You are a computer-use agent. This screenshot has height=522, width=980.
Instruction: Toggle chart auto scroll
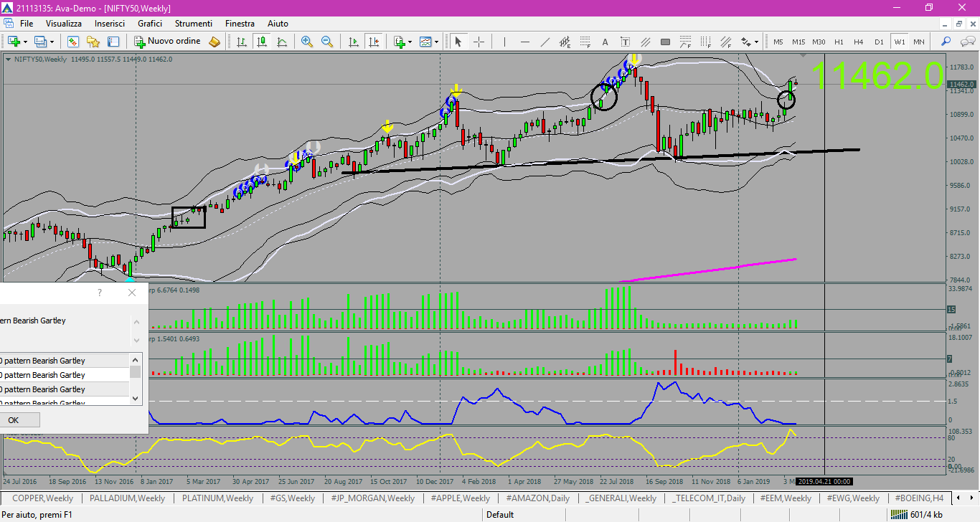point(354,42)
